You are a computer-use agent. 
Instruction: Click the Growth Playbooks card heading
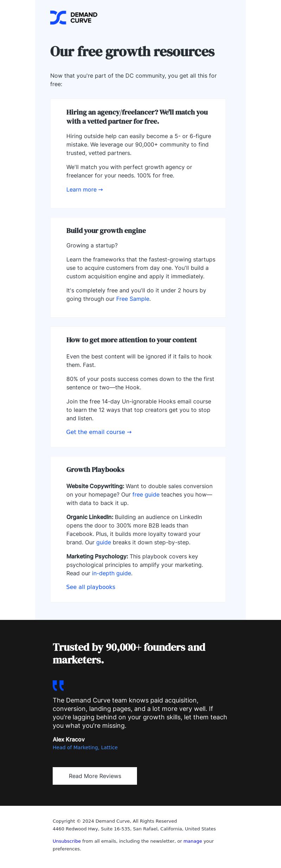[x=95, y=470]
